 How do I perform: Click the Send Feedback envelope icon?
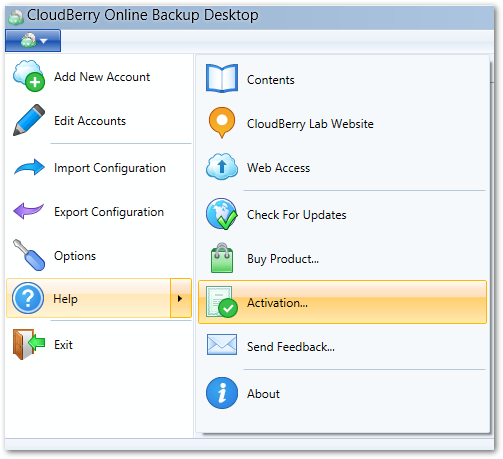[x=222, y=345]
